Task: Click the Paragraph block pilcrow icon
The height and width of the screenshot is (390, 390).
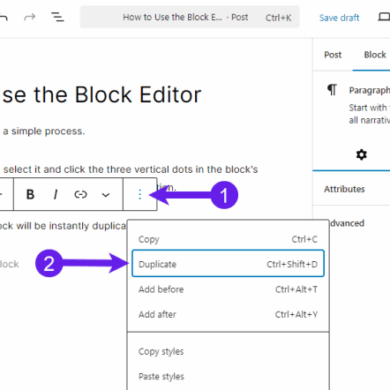Action: click(332, 90)
